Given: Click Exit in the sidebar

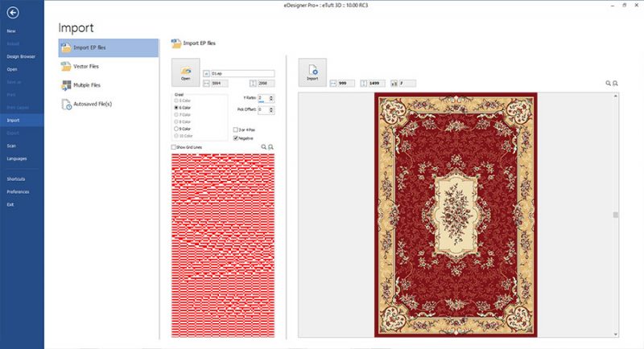Looking at the screenshot, I should (x=10, y=204).
